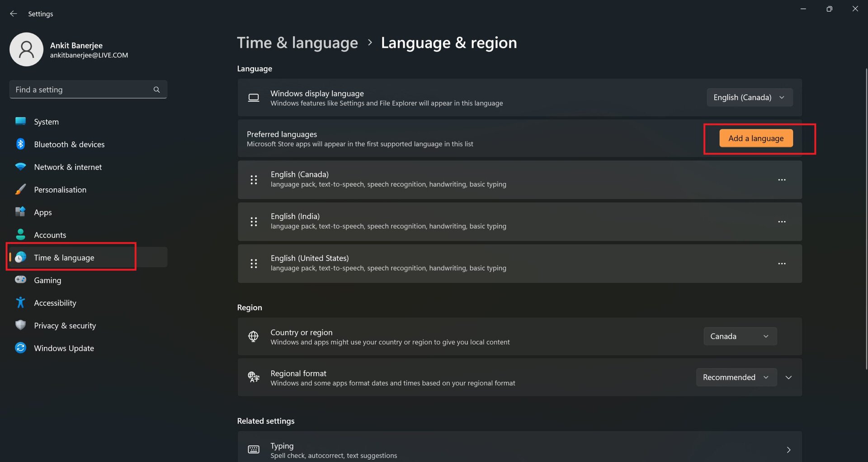Click the Gaming controller icon

tap(20, 280)
